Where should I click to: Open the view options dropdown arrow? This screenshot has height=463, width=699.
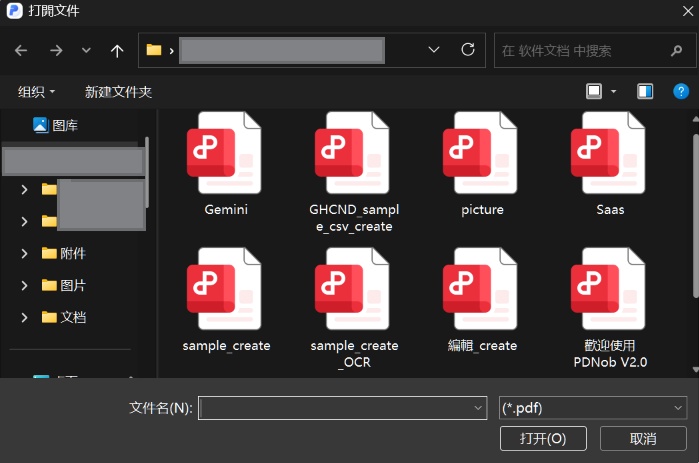click(613, 92)
